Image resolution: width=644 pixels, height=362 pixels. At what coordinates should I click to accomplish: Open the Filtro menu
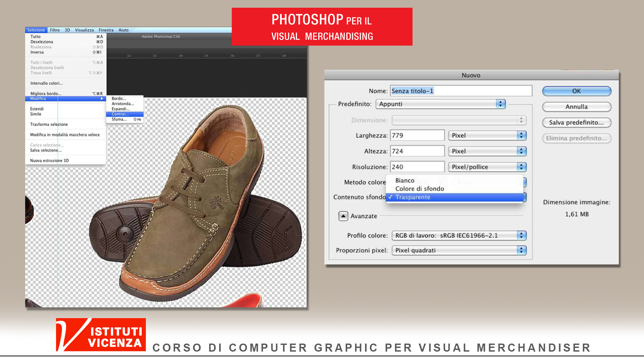pos(55,30)
